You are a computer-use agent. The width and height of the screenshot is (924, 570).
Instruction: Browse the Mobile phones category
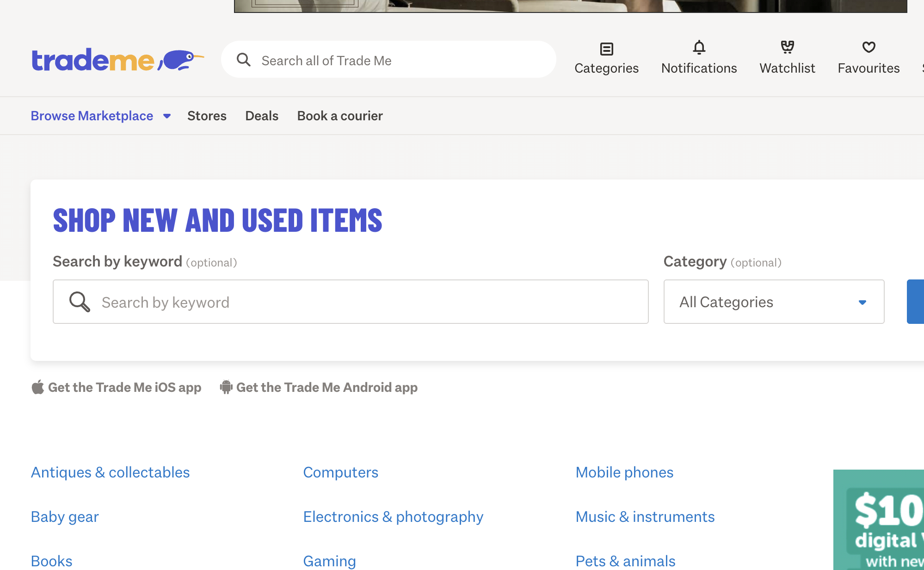tap(624, 472)
